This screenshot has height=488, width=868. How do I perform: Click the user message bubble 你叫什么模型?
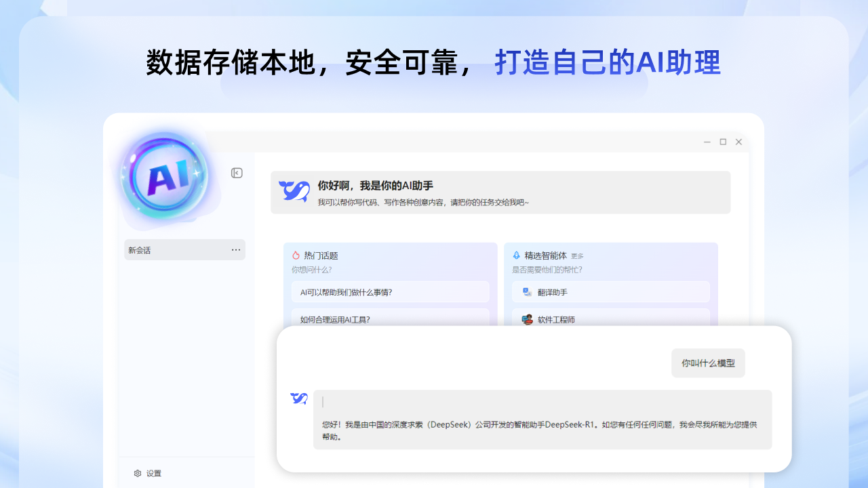pos(708,363)
